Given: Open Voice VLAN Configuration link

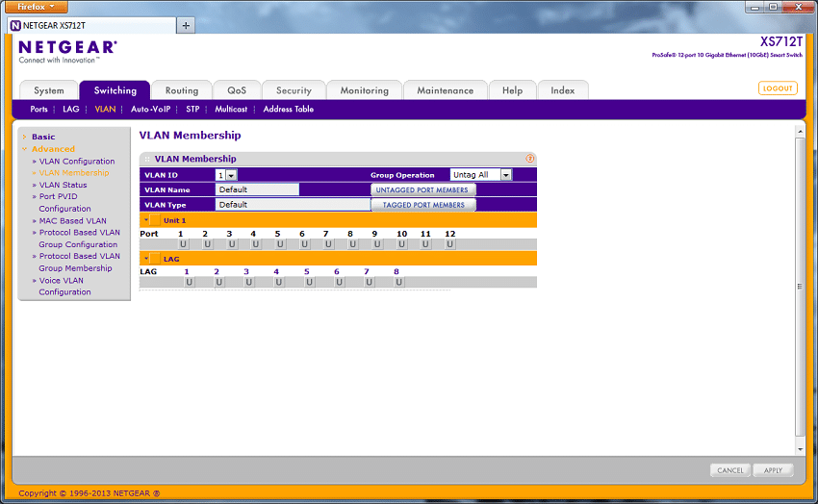Looking at the screenshot, I should click(x=64, y=286).
